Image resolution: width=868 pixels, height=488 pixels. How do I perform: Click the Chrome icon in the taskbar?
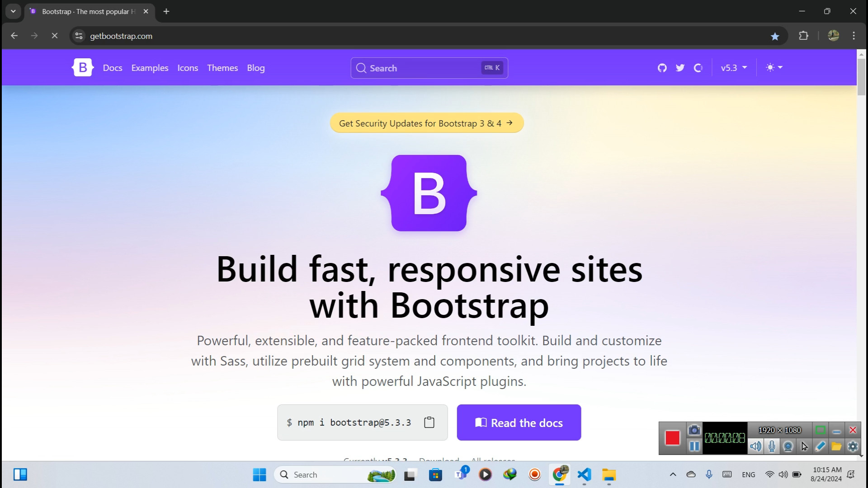(560, 474)
